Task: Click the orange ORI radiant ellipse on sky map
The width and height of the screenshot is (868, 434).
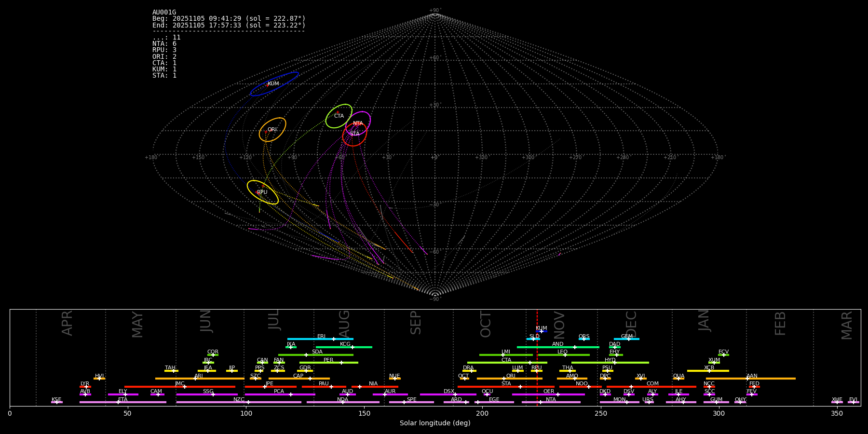Action: 272,130
